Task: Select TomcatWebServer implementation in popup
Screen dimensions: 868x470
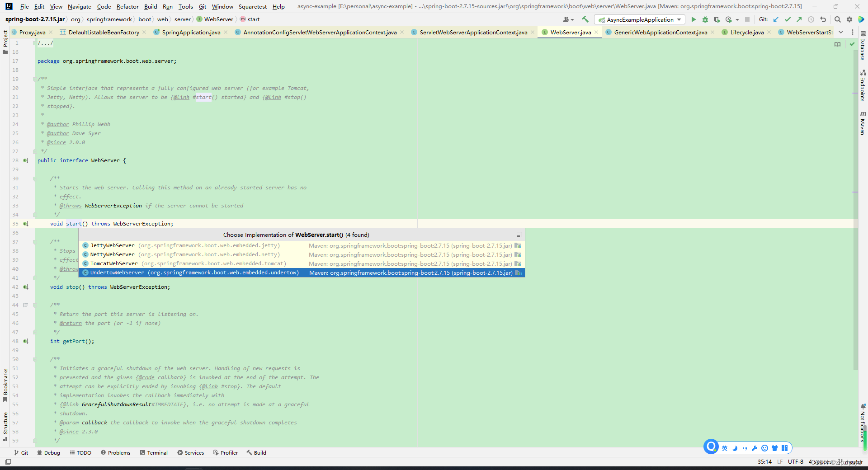Action: coord(302,263)
